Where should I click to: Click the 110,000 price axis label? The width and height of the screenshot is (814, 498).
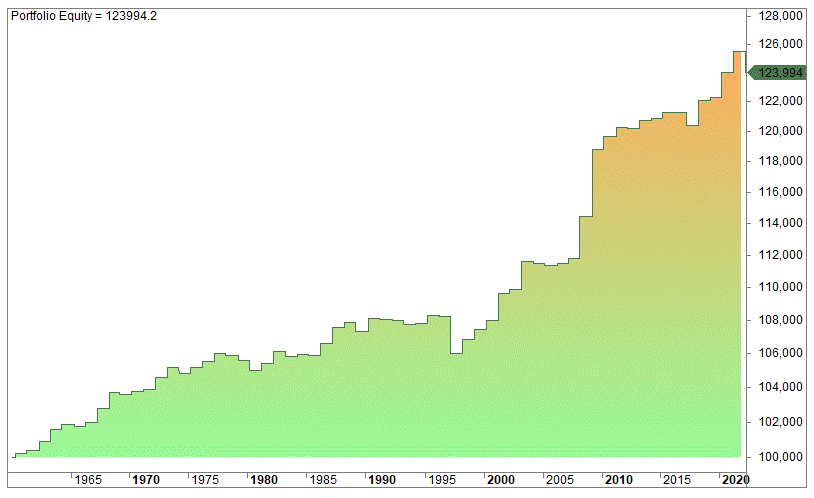(780, 287)
